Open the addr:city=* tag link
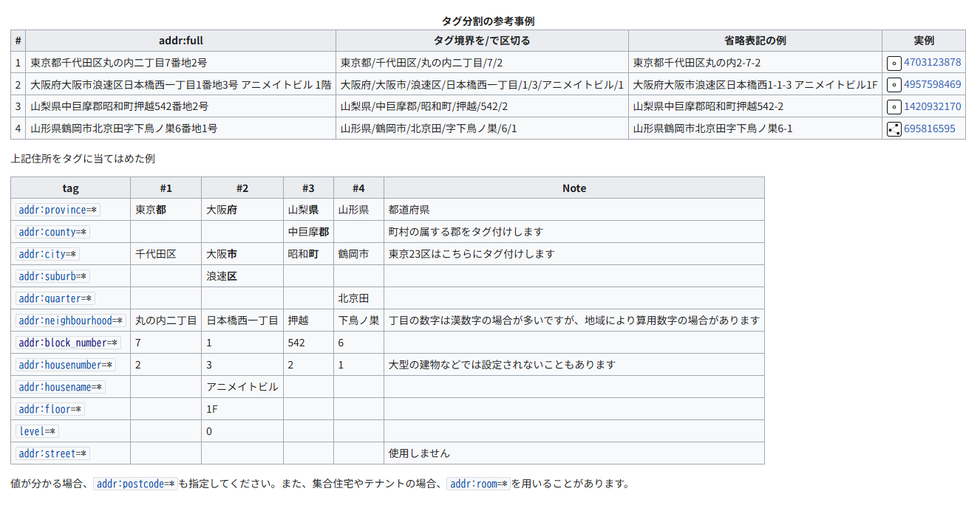 point(47,254)
